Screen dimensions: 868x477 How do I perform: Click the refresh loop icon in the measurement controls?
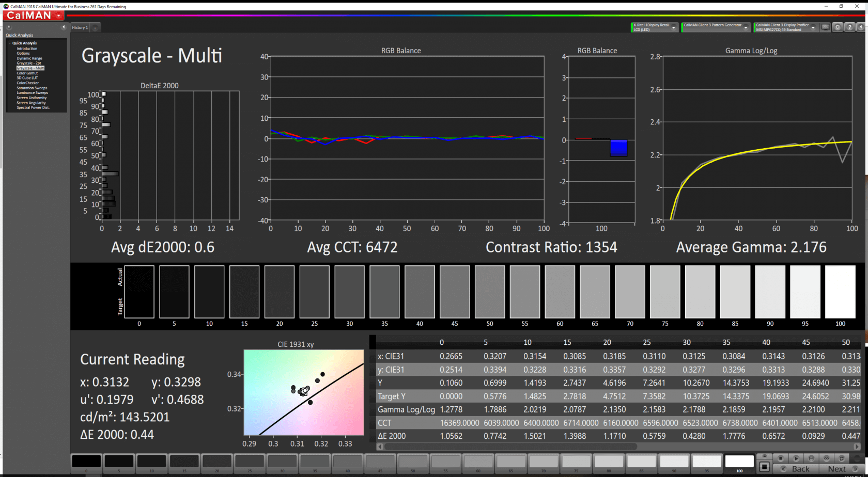click(x=841, y=458)
